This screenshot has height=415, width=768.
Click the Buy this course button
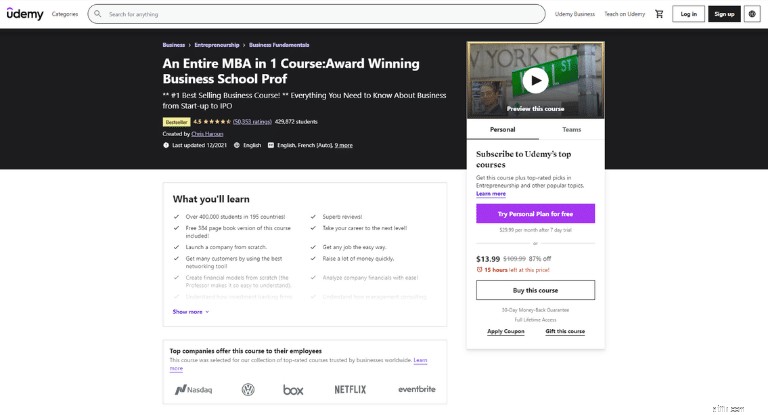pyautogui.click(x=535, y=290)
